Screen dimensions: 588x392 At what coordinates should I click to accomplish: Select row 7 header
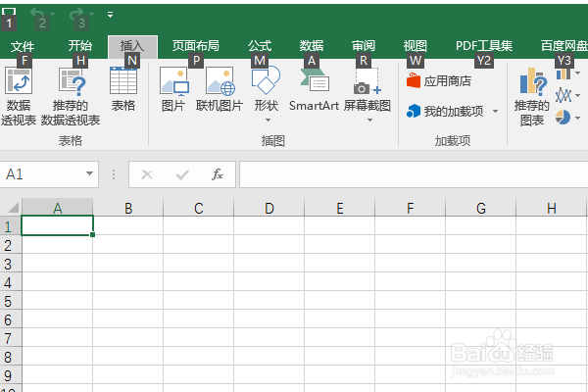[11, 338]
